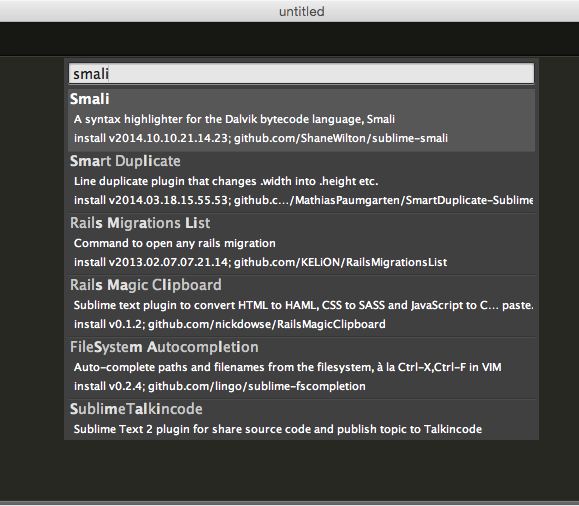The height and width of the screenshot is (506, 579).
Task: Click the KELiON/RailsMigrationsList install line
Action: point(260,262)
